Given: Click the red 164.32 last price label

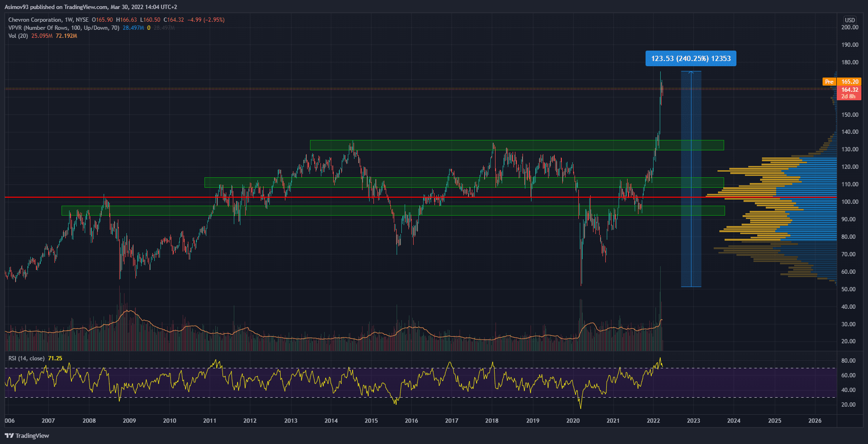Looking at the screenshot, I should [849, 90].
